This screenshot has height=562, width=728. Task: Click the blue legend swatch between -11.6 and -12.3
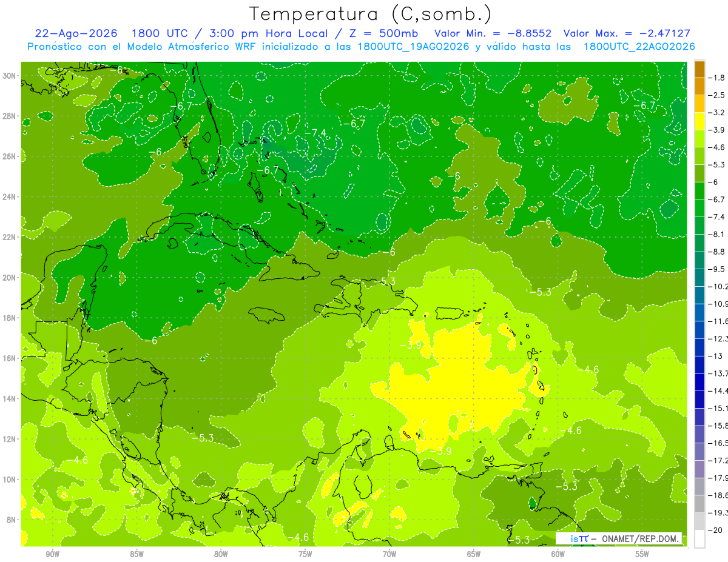699,329
